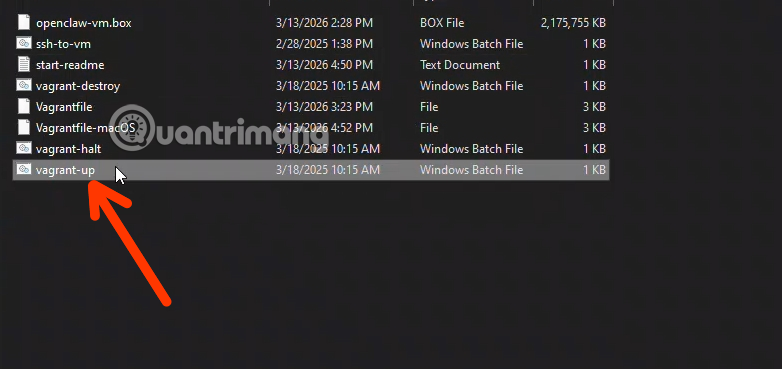Click the Text Document type cell
The width and height of the screenshot is (782, 369).
tap(460, 65)
